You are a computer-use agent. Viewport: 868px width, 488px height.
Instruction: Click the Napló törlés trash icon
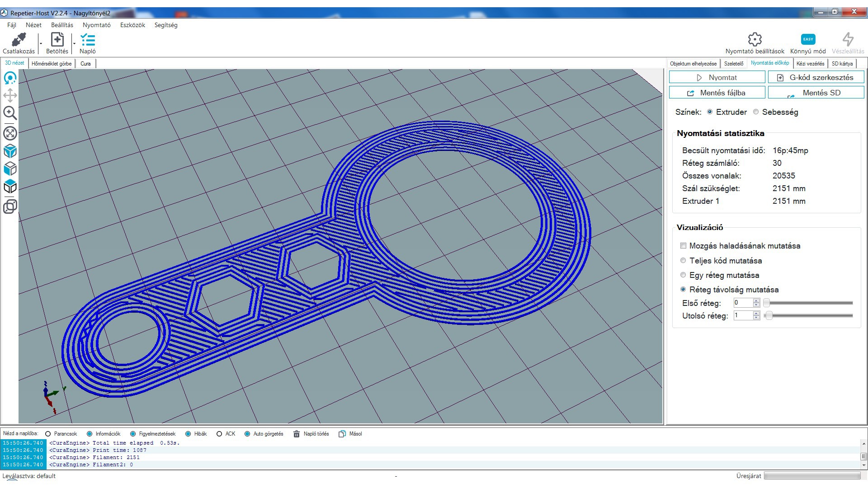pos(297,434)
